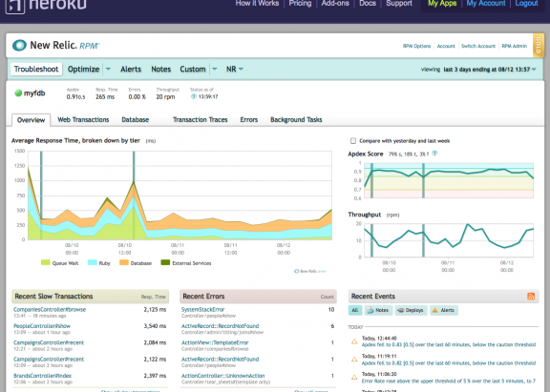
Task: Select the Troubleshoot menu item
Action: point(36,69)
